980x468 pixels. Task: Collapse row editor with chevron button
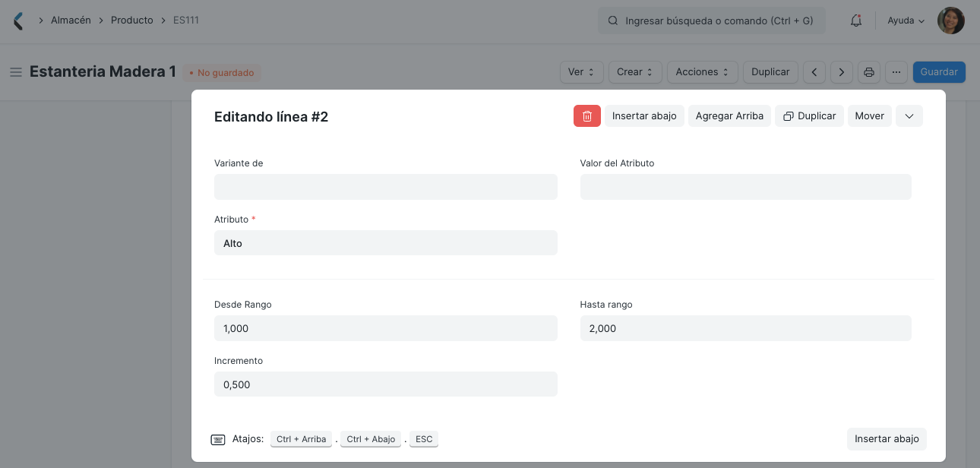point(909,115)
